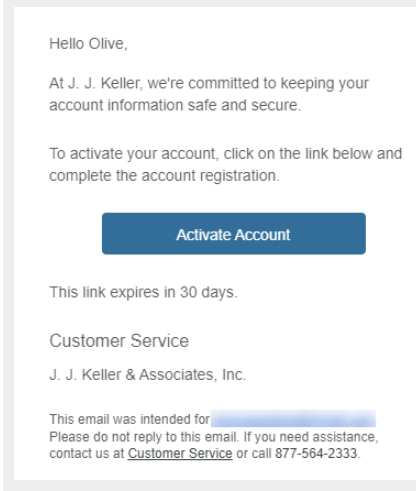Click the "This email was intended for" text
This screenshot has width=416, height=491.
[130, 419]
